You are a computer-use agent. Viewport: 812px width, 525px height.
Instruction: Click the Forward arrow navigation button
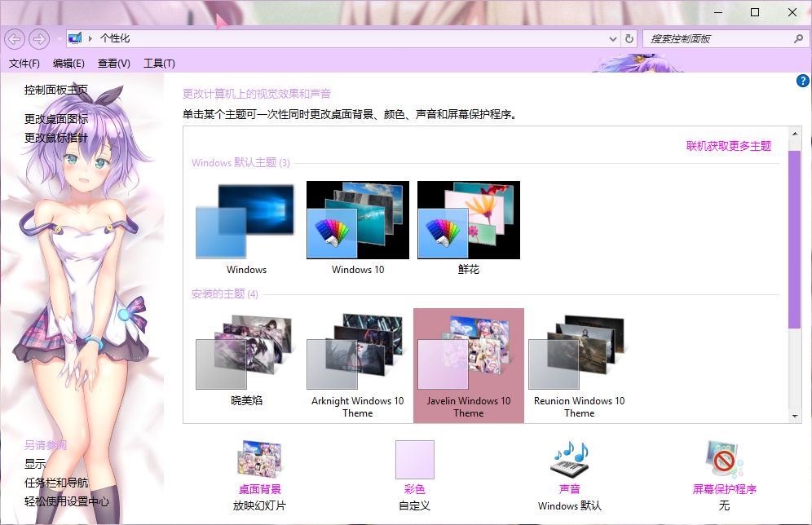(39, 39)
